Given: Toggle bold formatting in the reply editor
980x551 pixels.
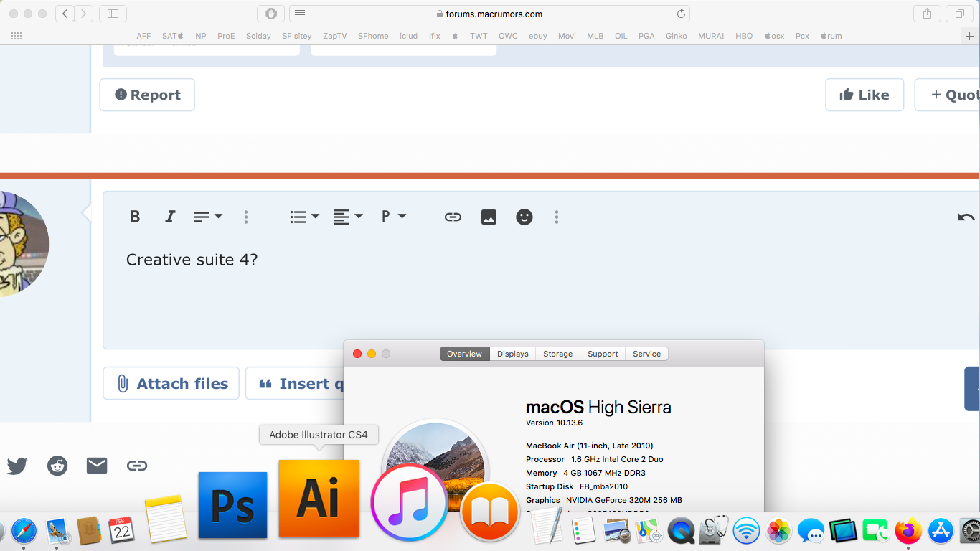Looking at the screenshot, I should [135, 217].
